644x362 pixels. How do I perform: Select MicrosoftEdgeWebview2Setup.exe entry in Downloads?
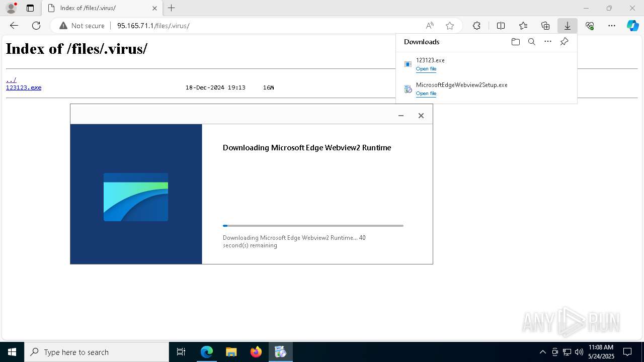486,89
